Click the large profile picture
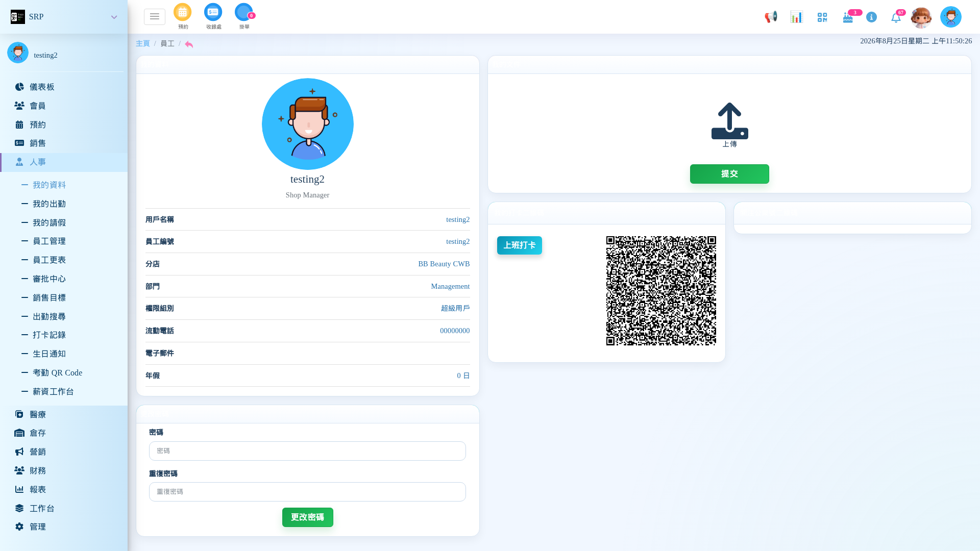The height and width of the screenshot is (551, 980). click(308, 124)
